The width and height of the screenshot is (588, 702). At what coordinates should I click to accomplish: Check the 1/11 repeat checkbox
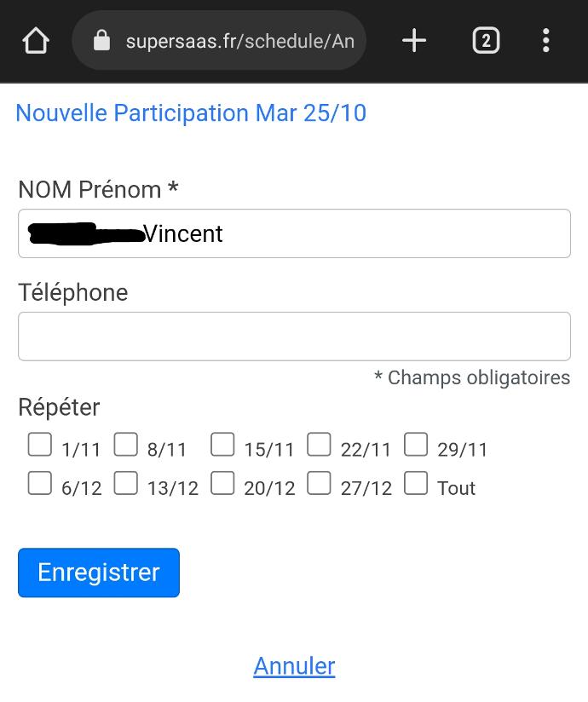click(x=39, y=445)
